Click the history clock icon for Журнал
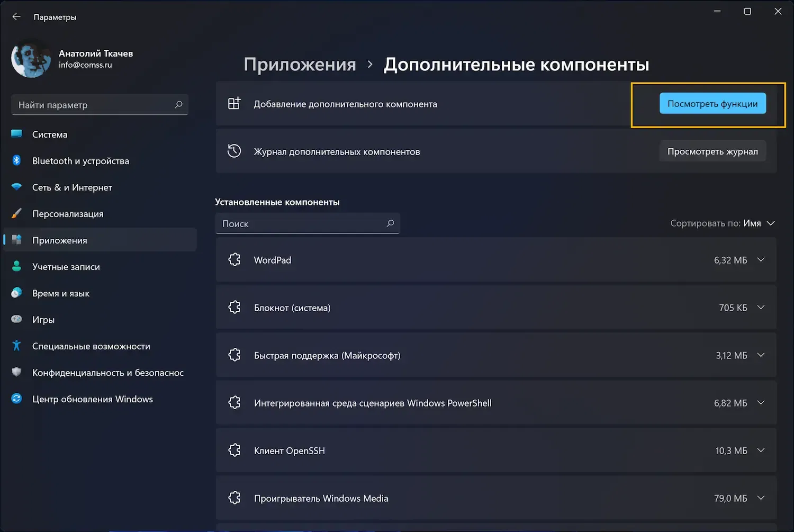This screenshot has width=794, height=532. tap(234, 151)
